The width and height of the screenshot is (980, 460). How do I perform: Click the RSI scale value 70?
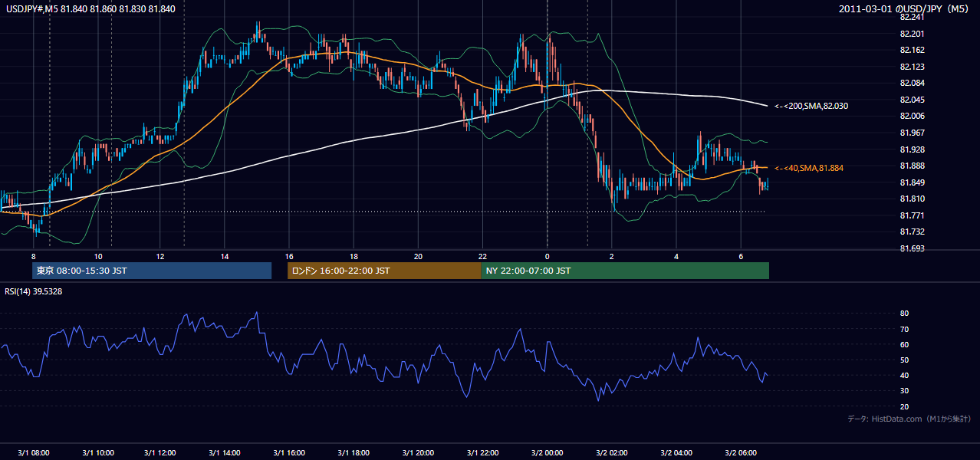tap(905, 329)
